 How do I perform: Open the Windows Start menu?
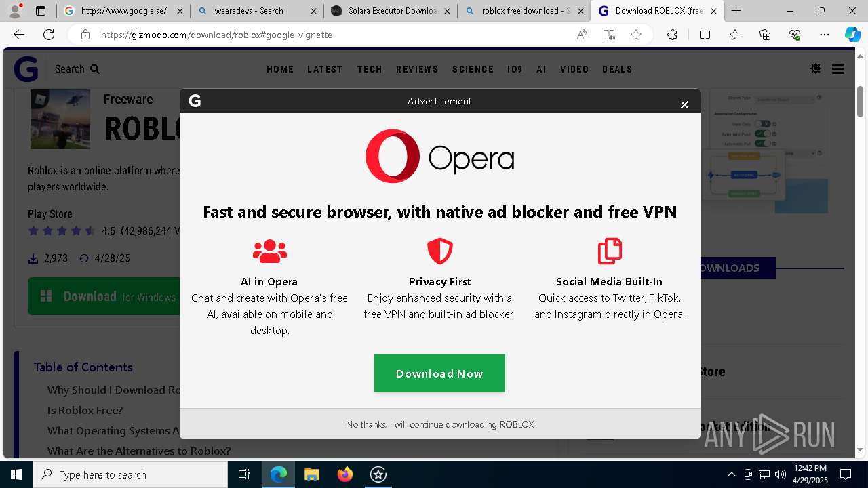click(16, 474)
